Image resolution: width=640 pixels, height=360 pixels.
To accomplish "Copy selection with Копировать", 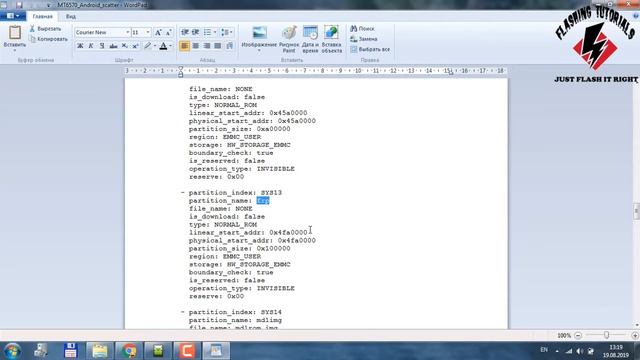I will click(x=48, y=39).
